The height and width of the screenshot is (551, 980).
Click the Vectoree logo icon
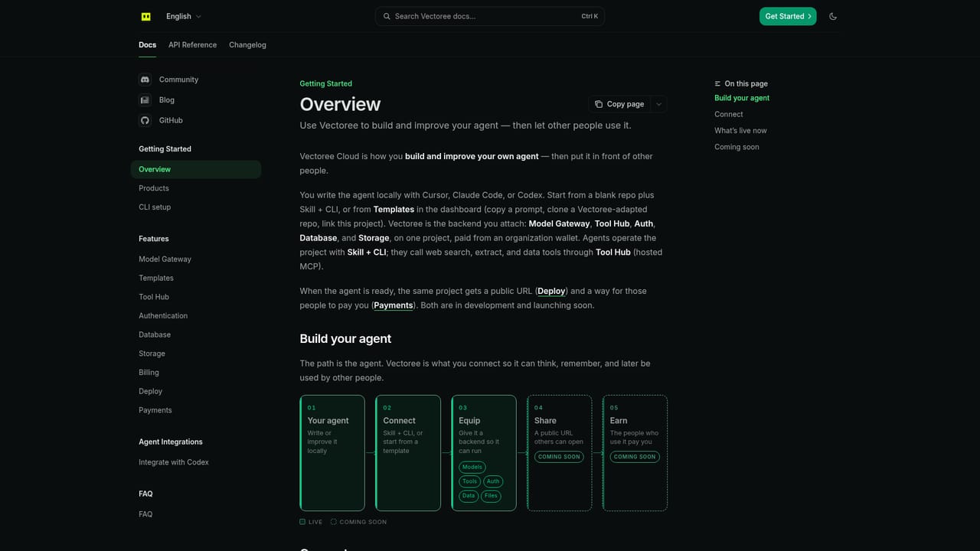pyautogui.click(x=146, y=16)
